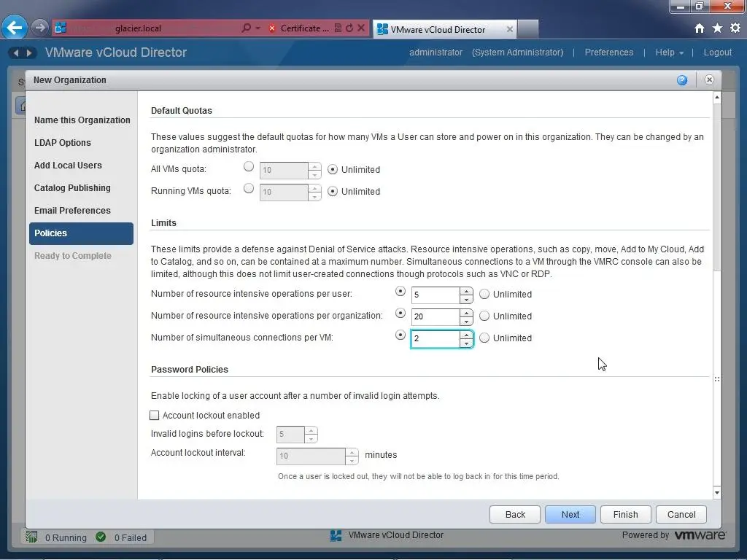The height and width of the screenshot is (560, 747).
Task: Open a new browser tab
Action: pyautogui.click(x=528, y=29)
